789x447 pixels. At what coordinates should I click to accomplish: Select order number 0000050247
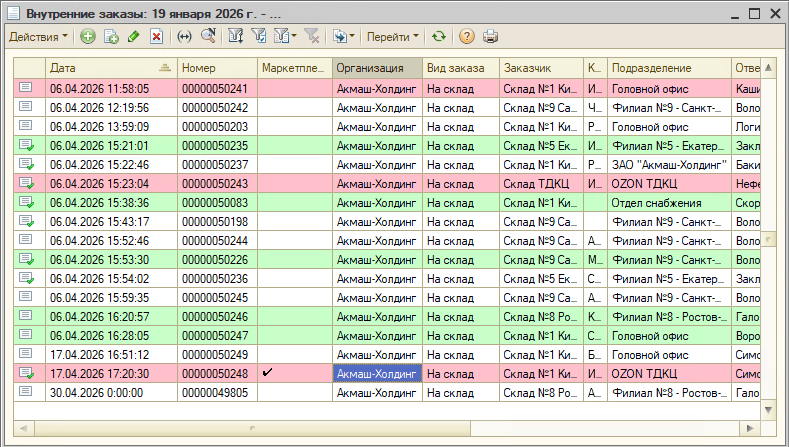tap(217, 336)
